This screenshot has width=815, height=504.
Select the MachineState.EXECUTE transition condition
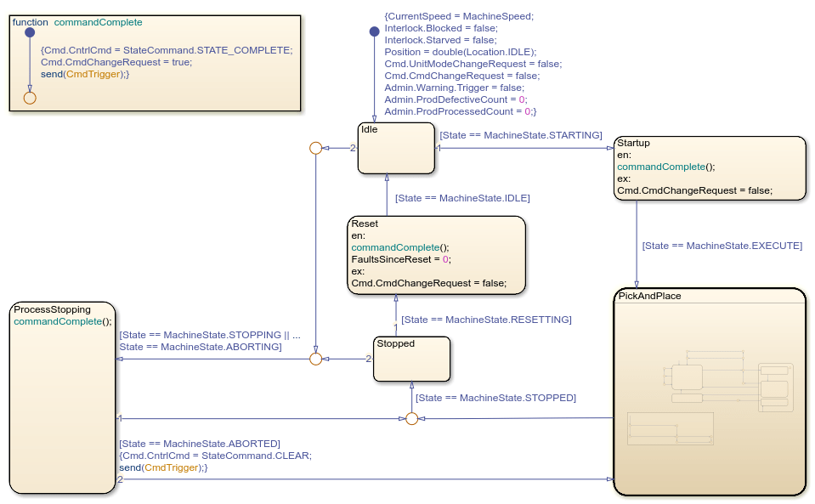click(722, 246)
